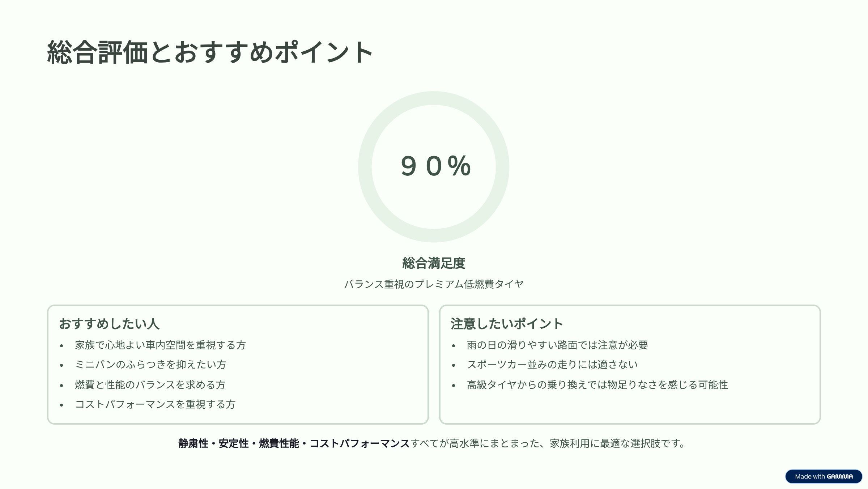868x489 pixels.
Task: Select bullet 燃費と性能のバランスを求める方
Action: [x=150, y=385]
